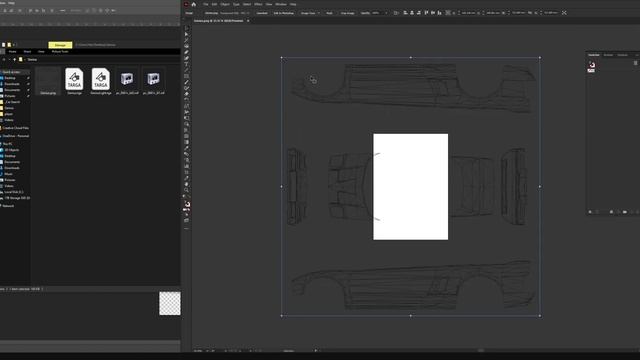This screenshot has width=640, height=360.
Task: Switch to the Symbols panel tab
Action: 622,55
